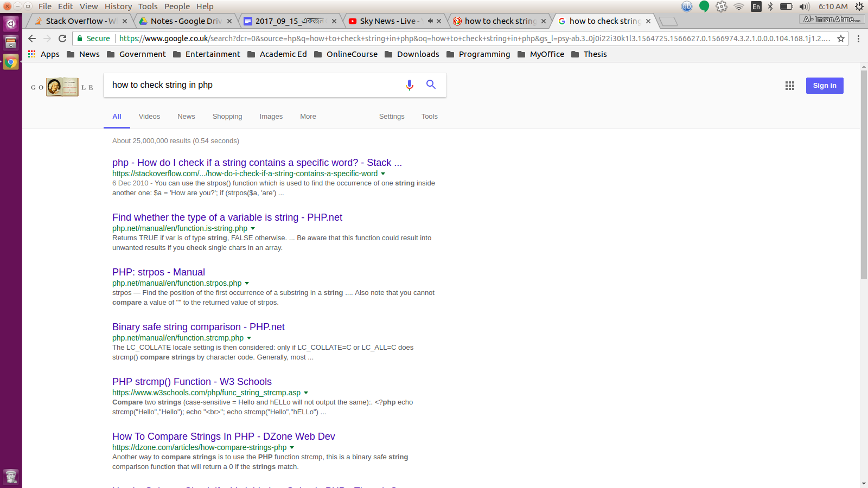The image size is (868, 488).
Task: Open the Programming bookmarks folder
Action: coord(478,54)
